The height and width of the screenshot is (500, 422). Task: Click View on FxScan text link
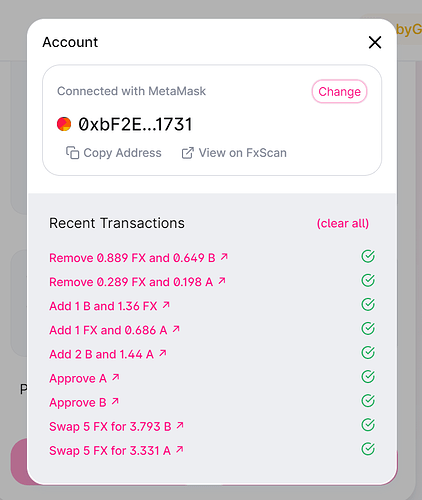pos(243,153)
